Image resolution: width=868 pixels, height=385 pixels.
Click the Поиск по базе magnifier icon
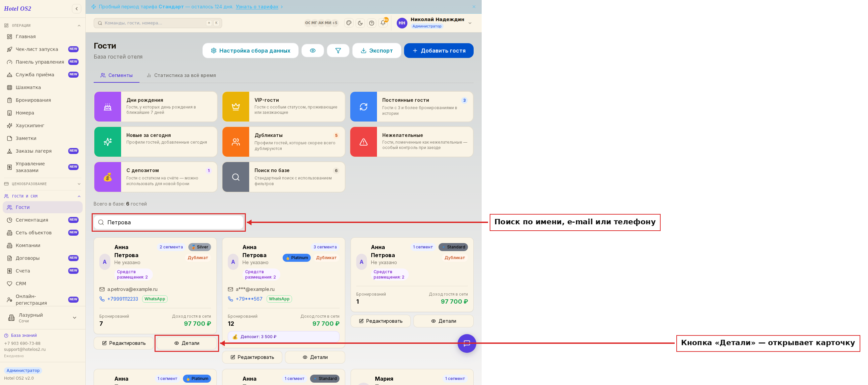pos(236,177)
